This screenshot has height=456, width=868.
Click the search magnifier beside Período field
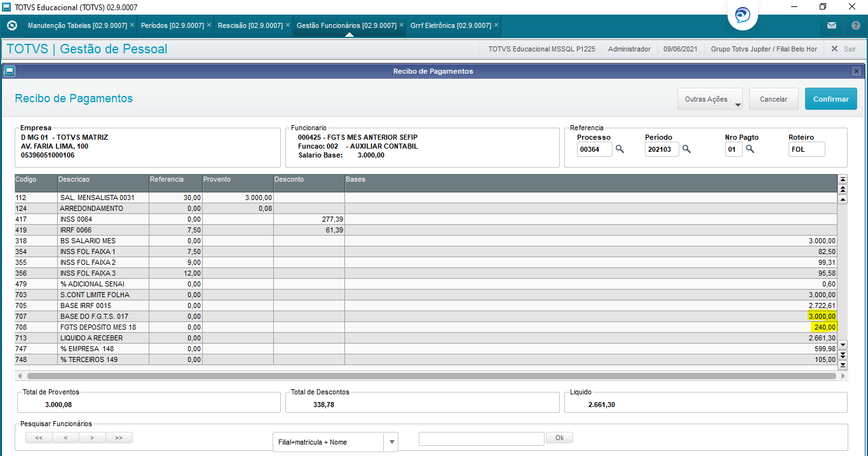(686, 149)
